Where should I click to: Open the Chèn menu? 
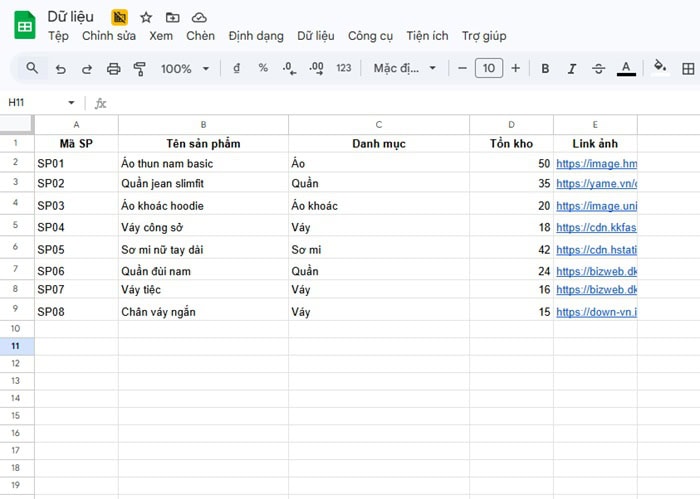(200, 36)
